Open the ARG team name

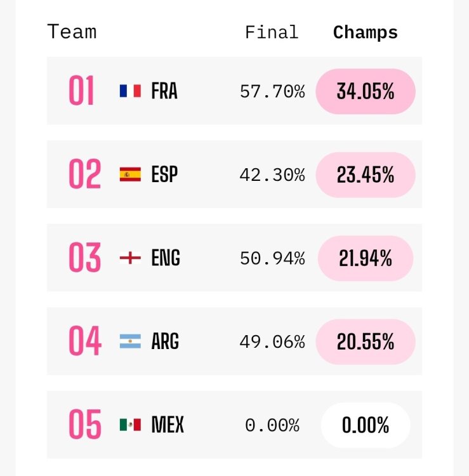pyautogui.click(x=165, y=341)
